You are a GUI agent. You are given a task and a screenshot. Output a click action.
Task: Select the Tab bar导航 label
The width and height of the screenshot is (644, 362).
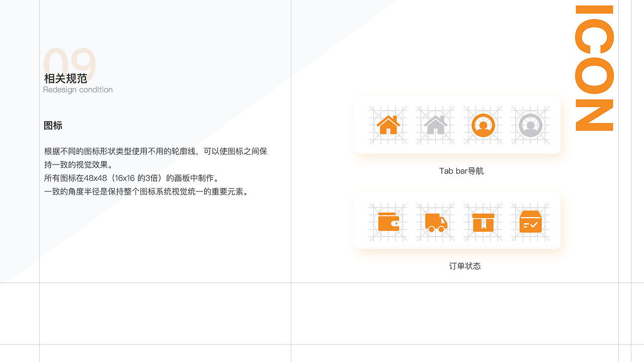(461, 171)
